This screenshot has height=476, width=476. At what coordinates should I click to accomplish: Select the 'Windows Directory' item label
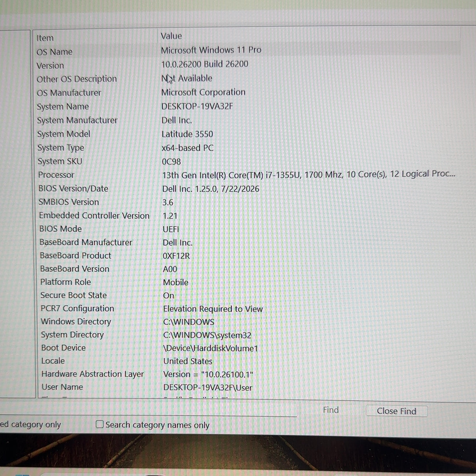click(76, 322)
